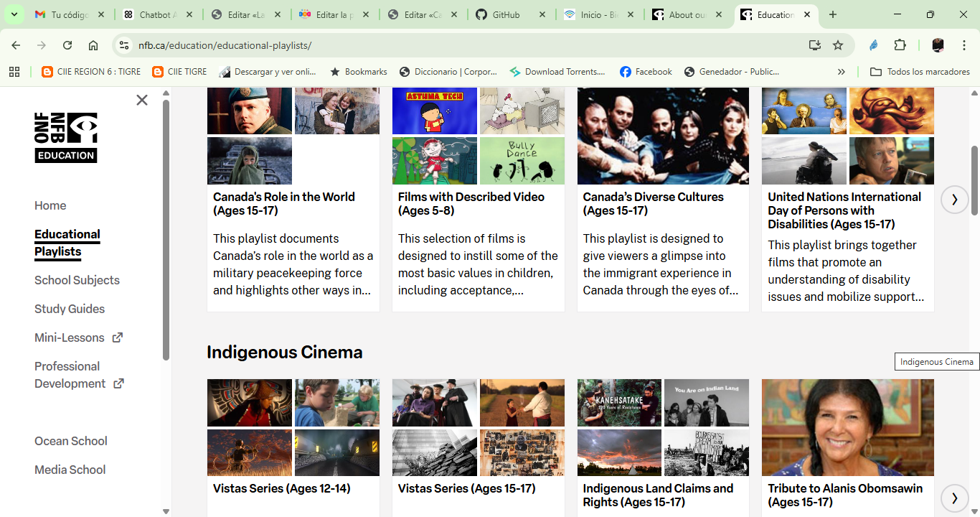Click the NFB Education logo
The width and height of the screenshot is (980, 517).
tap(65, 136)
